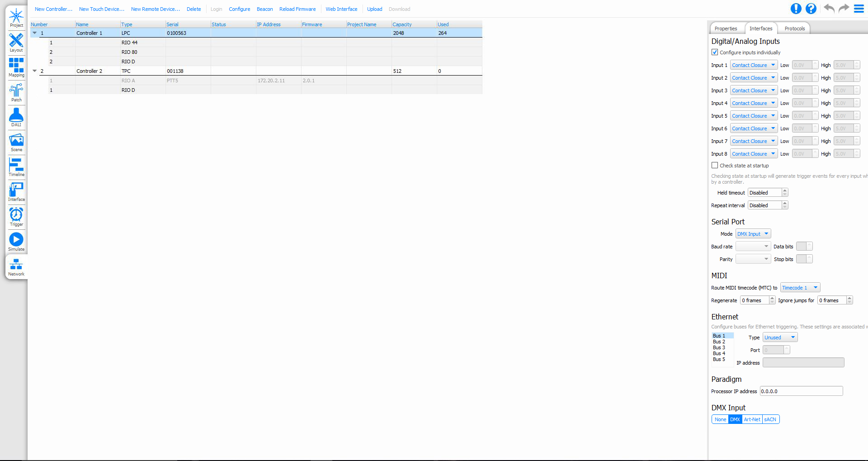Click the Processor IP address field
This screenshot has height=461, width=868.
point(801,391)
